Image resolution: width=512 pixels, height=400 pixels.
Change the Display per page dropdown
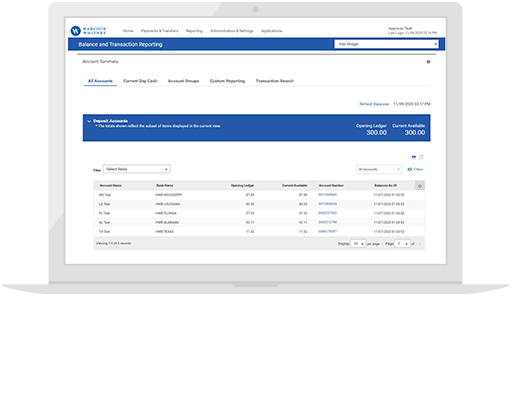[358, 244]
